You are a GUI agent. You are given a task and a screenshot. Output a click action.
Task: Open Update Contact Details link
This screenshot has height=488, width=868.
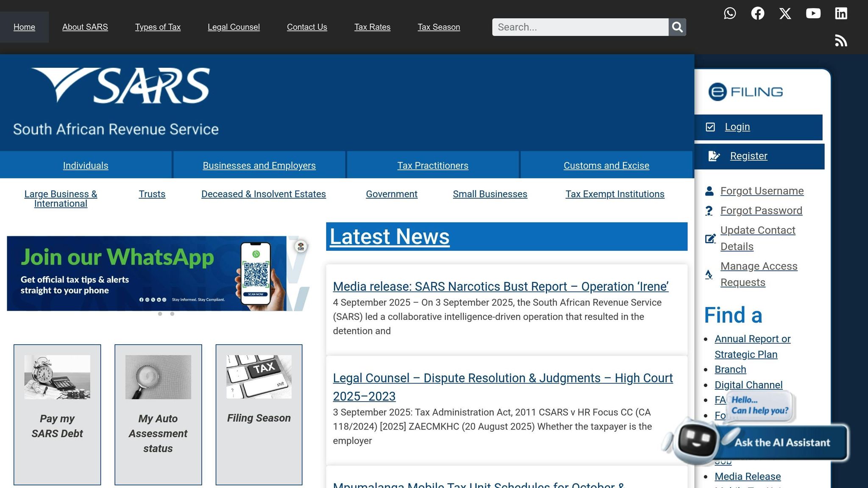pos(758,238)
